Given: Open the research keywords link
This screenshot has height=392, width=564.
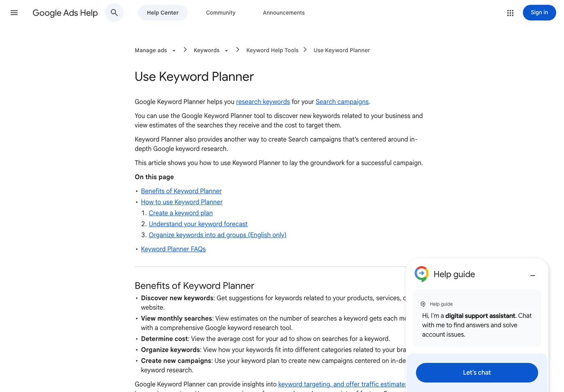Looking at the screenshot, I should click(263, 102).
